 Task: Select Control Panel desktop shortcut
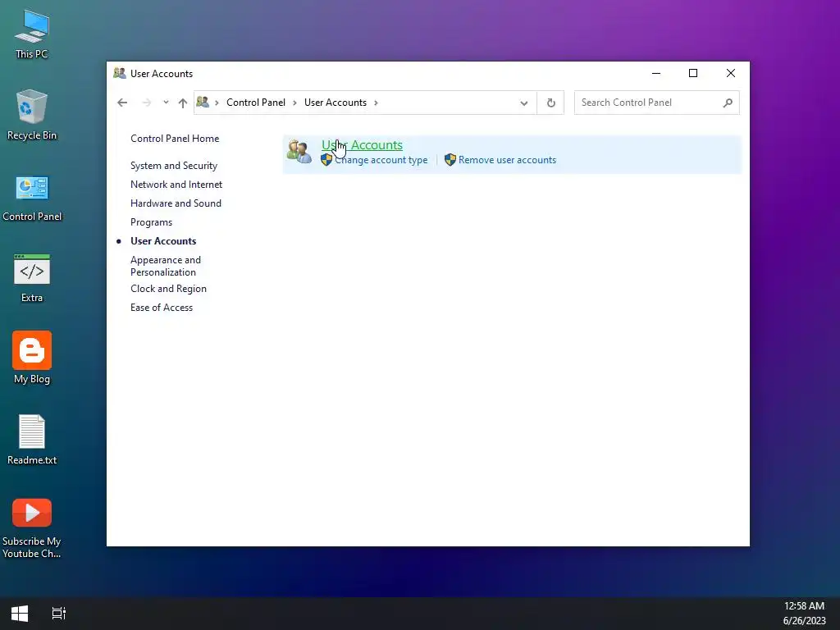32,197
